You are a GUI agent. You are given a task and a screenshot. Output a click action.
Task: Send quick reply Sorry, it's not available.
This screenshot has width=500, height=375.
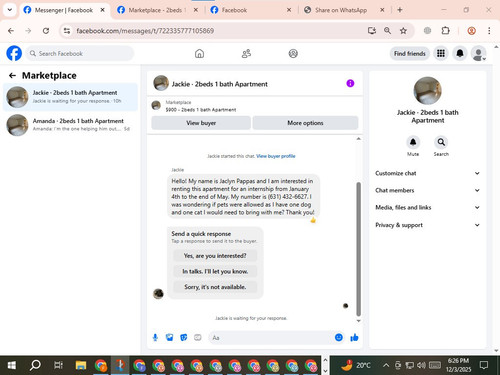click(x=215, y=287)
